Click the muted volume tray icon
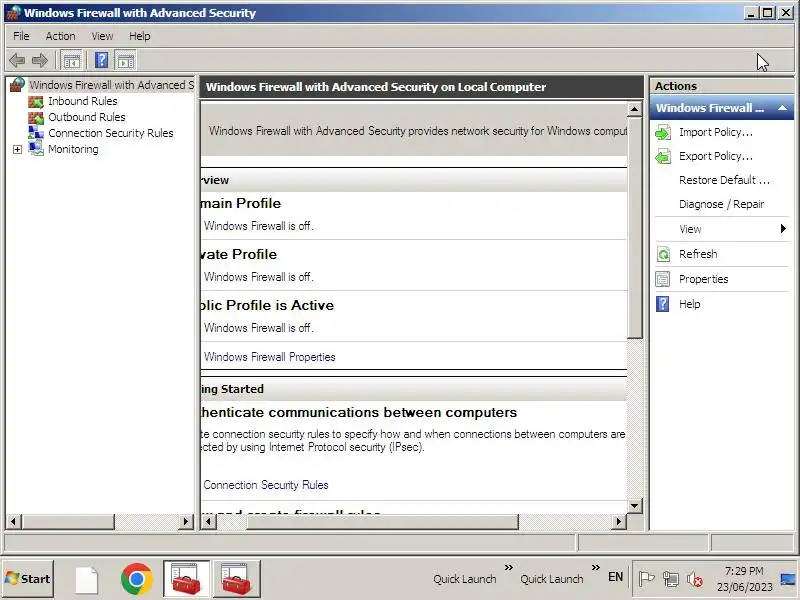The width and height of the screenshot is (800, 600). coord(694,579)
